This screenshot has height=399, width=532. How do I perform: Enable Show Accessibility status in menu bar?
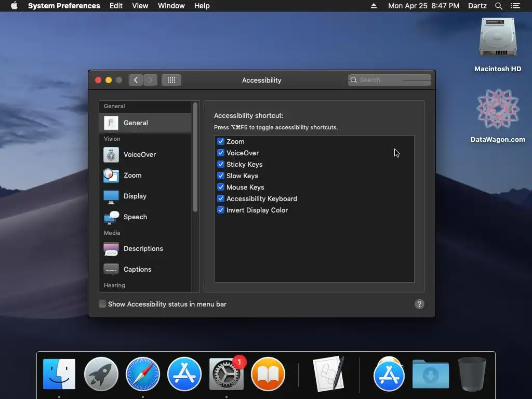102,304
